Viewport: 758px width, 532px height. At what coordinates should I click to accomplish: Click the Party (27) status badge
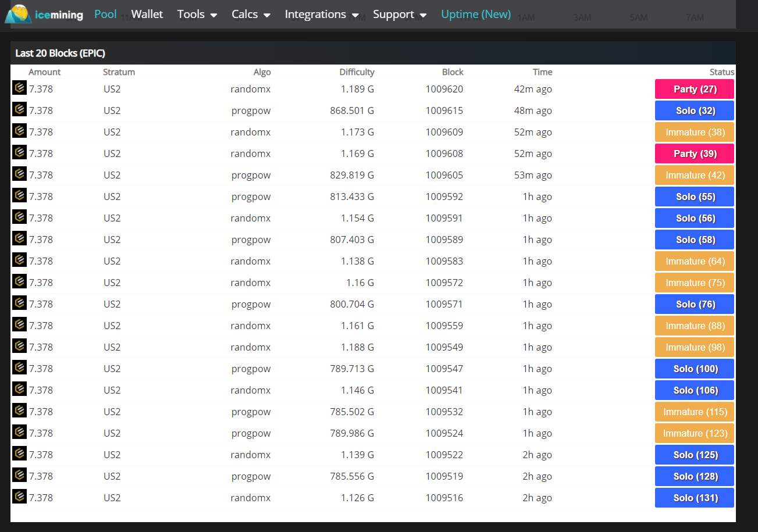click(x=695, y=89)
